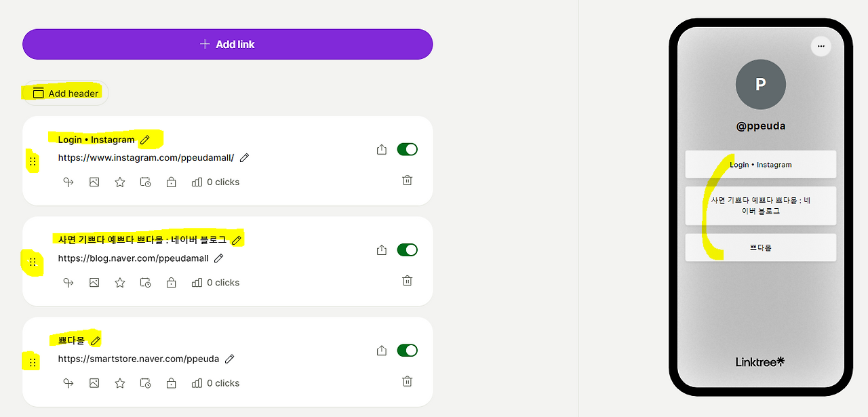868x417 pixels.
Task: Open the redirect icon on the smartstore card
Action: click(68, 383)
